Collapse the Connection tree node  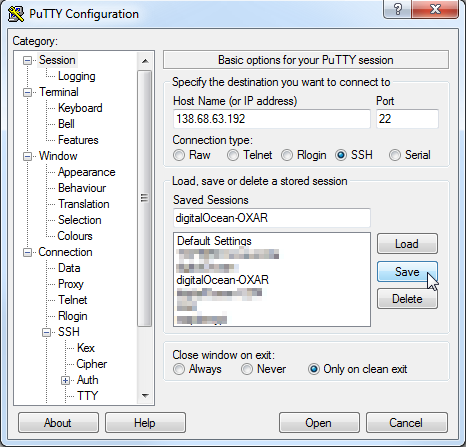(x=27, y=252)
